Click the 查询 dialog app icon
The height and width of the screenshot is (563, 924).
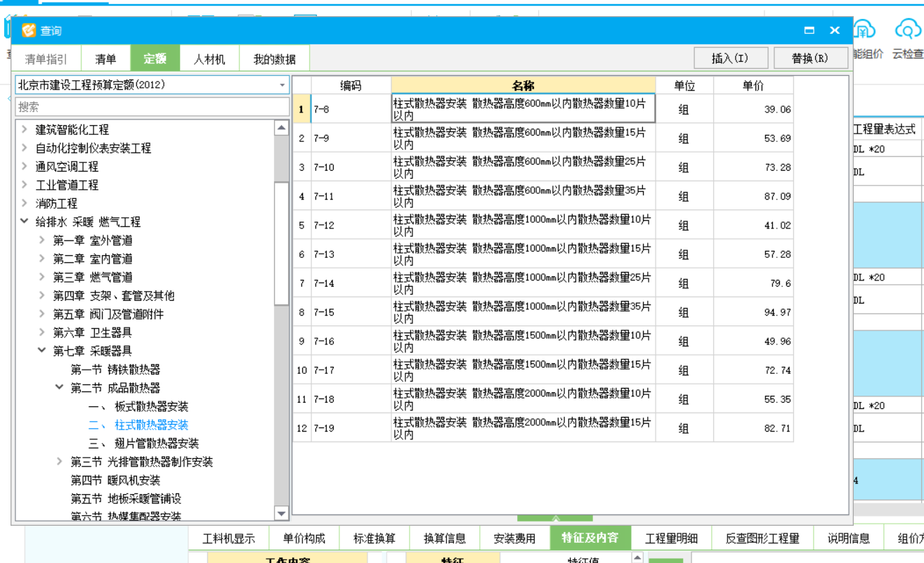28,31
